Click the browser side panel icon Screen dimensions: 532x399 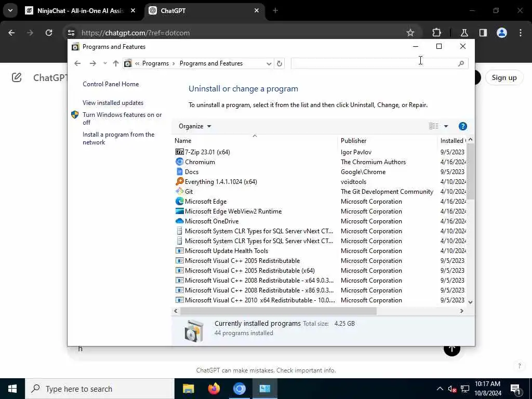click(x=483, y=33)
